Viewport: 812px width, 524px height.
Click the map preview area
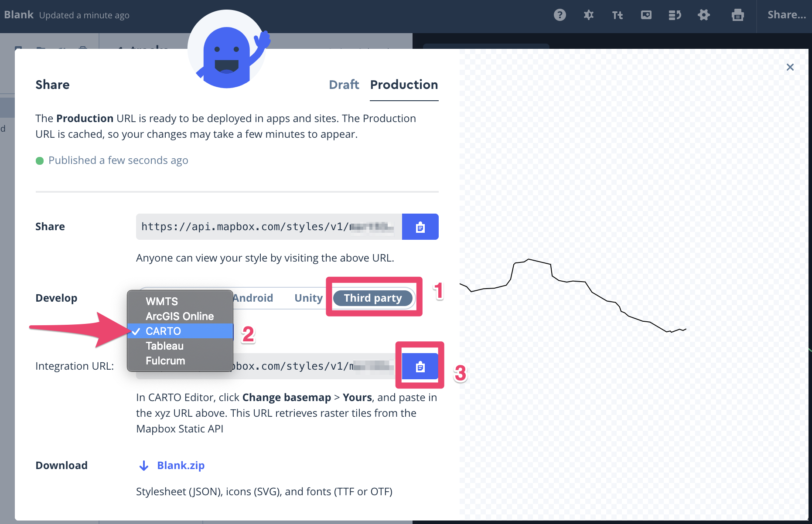(634, 284)
